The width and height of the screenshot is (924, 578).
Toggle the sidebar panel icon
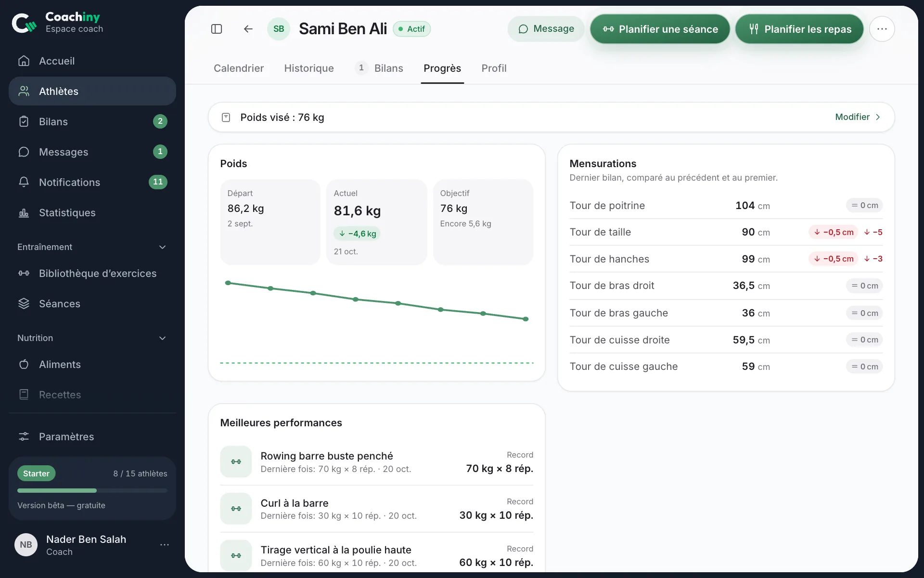[217, 29]
